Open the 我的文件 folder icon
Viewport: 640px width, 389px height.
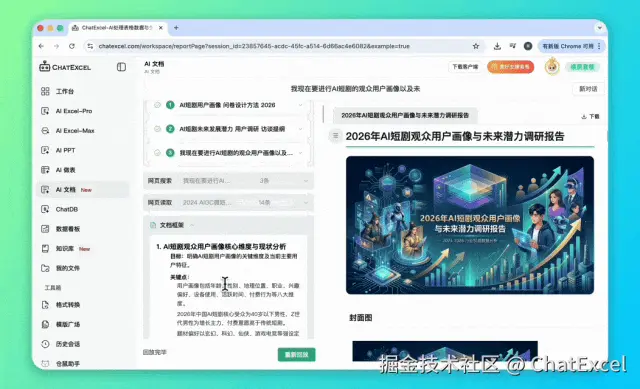coord(45,268)
